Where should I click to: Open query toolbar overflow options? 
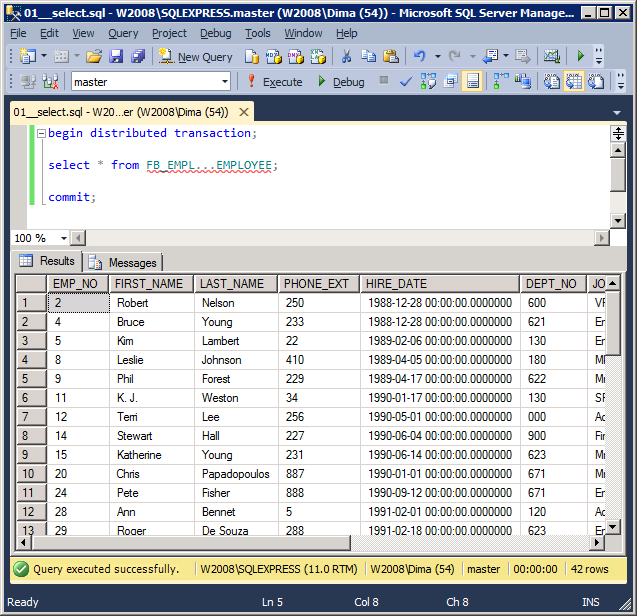[620, 81]
